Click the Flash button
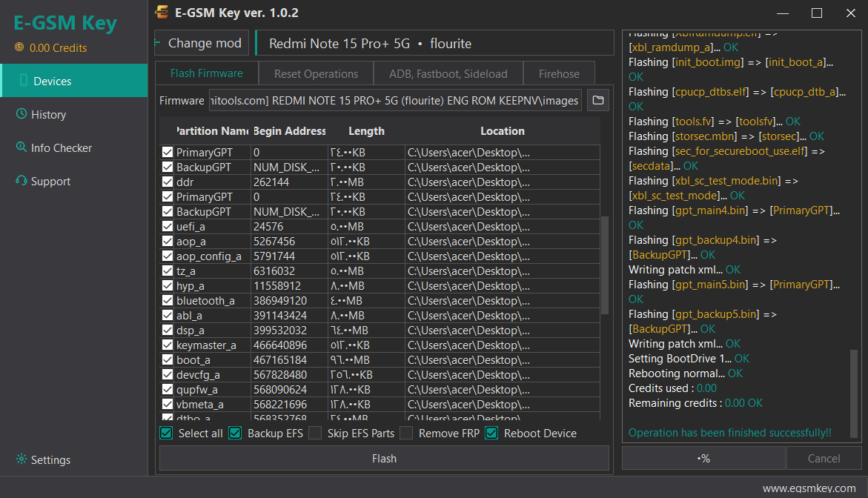Viewport: 868px width, 498px height. click(x=384, y=458)
